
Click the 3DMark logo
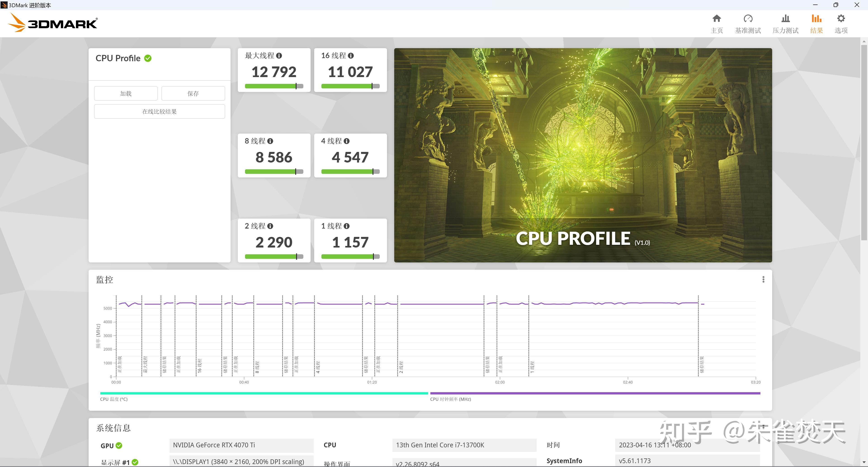pos(53,23)
